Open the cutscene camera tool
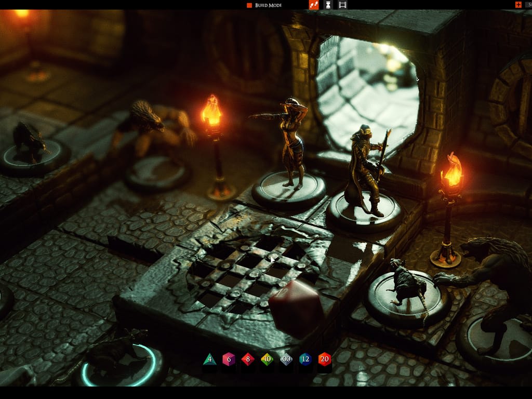Viewport: 532px width, 399px height. pyautogui.click(x=342, y=4)
